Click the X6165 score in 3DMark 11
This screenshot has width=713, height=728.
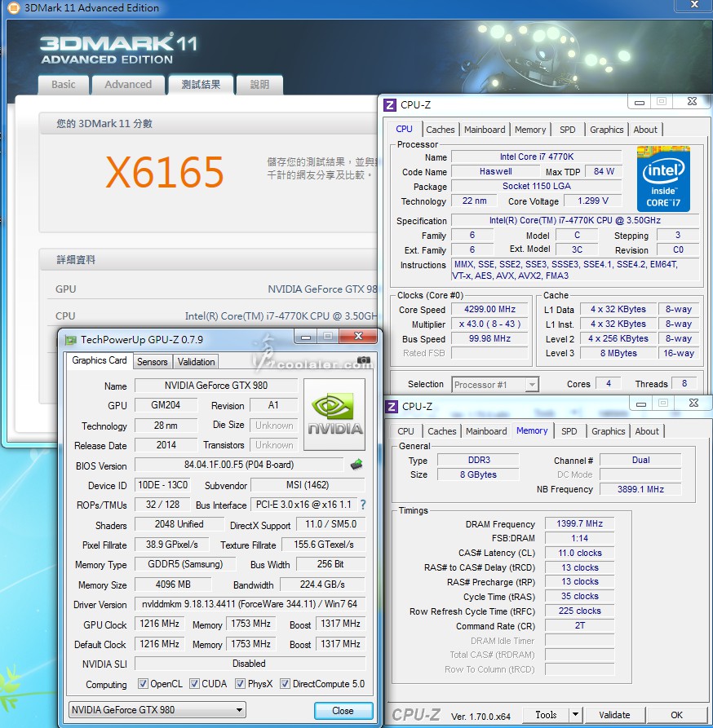tap(165, 172)
